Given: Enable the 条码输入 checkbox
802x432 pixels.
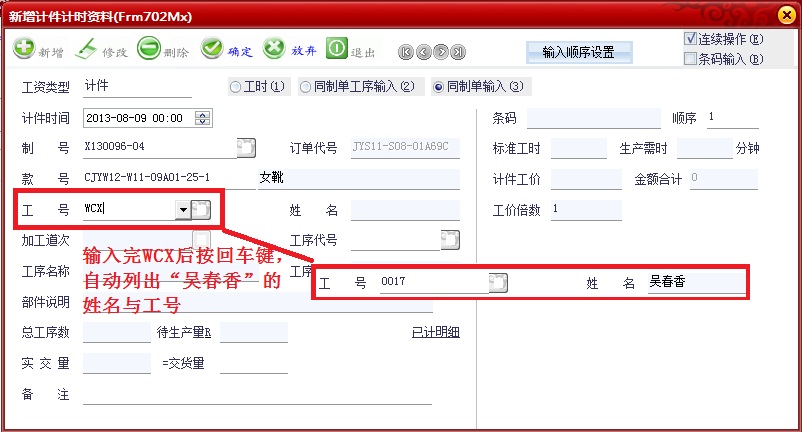Looking at the screenshot, I should pyautogui.click(x=690, y=59).
